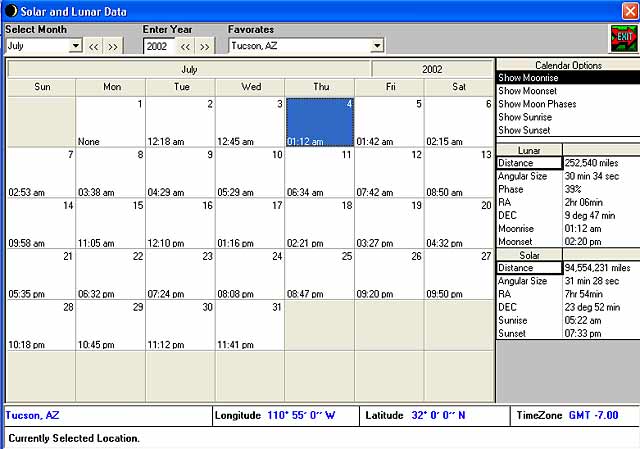Choose Show Sunset calendar option

tap(567, 130)
